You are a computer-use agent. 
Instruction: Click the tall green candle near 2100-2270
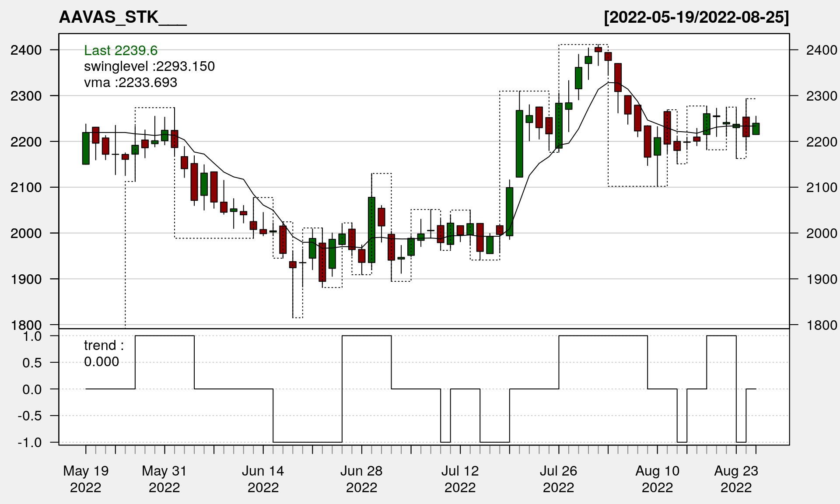coord(519,143)
